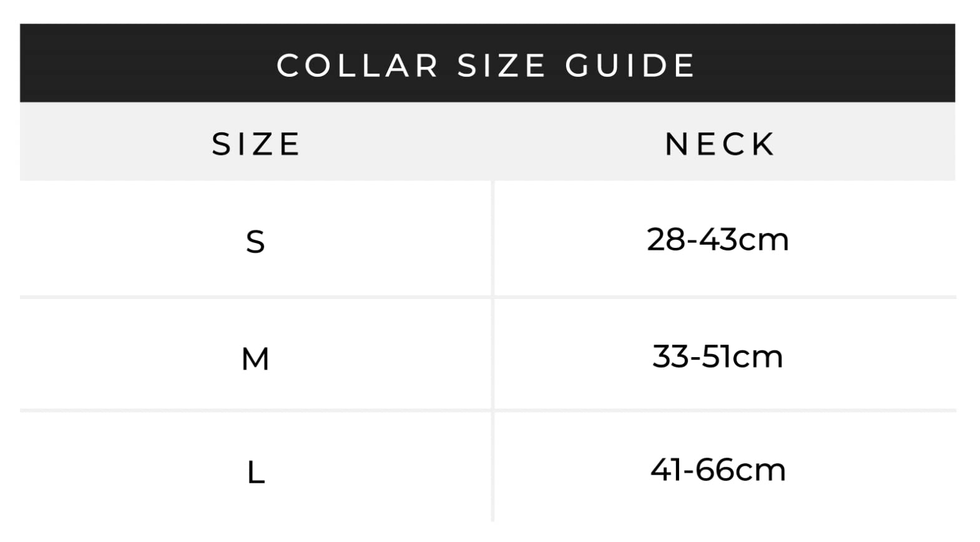
Task: Click the M size cell
Action: 255,359
